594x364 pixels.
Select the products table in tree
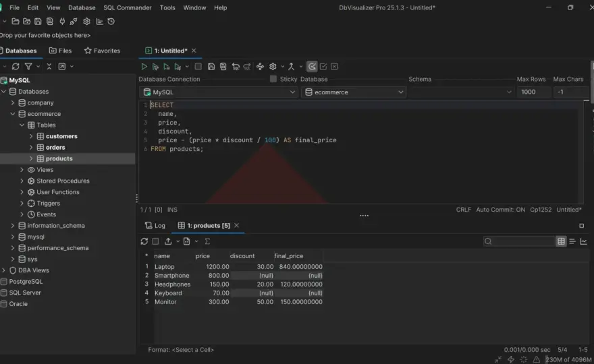tap(59, 158)
